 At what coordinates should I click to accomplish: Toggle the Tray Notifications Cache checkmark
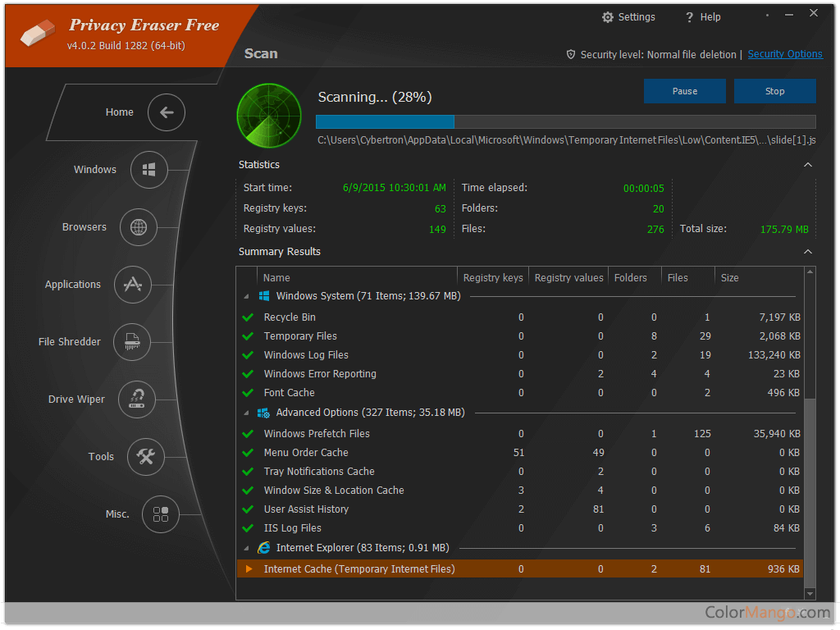tap(248, 472)
